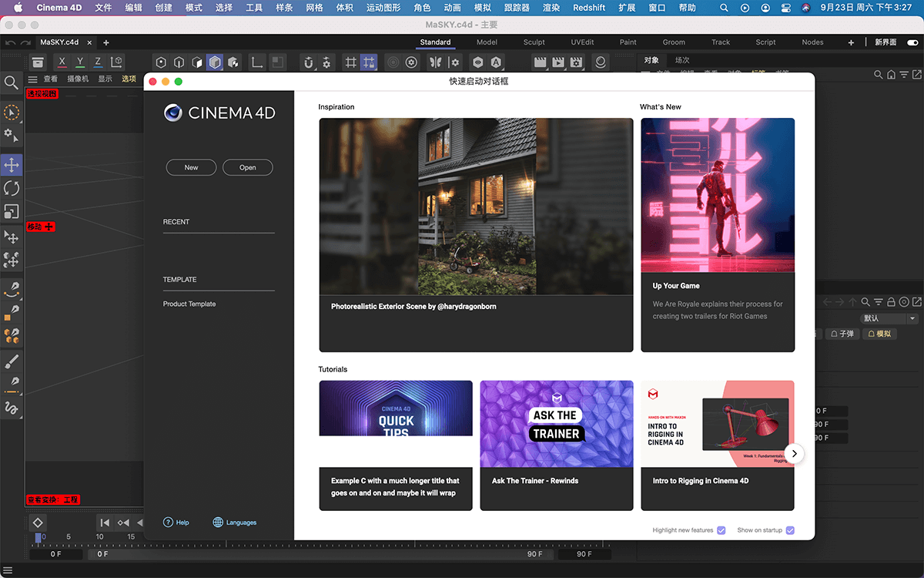Click the spline sketch squiggle tool
Viewport: 924px width, 578px height.
[x=12, y=408]
